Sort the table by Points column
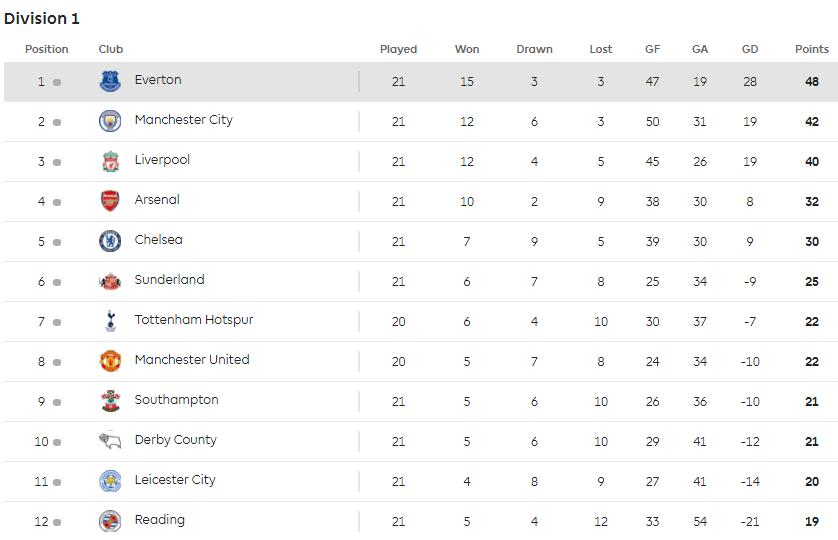838x540 pixels. 812,49
